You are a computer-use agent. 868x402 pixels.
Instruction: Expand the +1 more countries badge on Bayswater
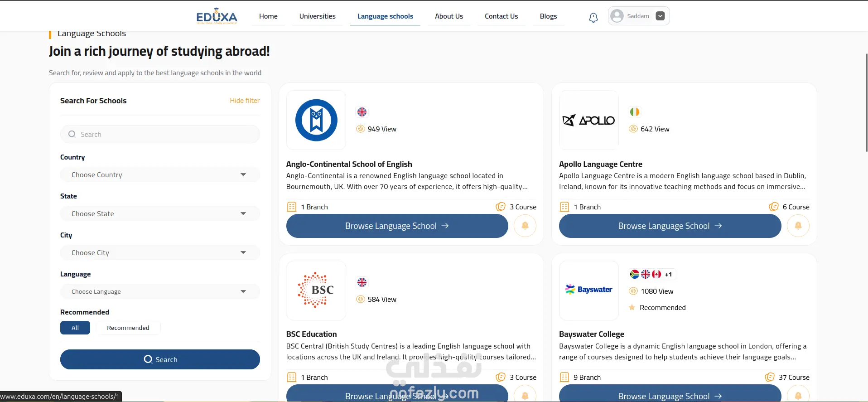669,274
